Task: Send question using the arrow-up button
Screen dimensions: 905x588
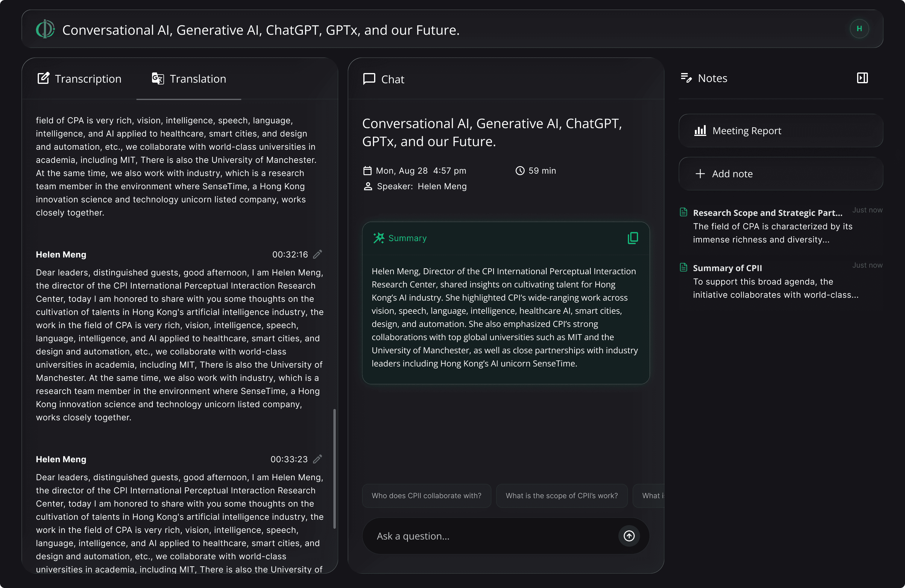Action: click(629, 536)
